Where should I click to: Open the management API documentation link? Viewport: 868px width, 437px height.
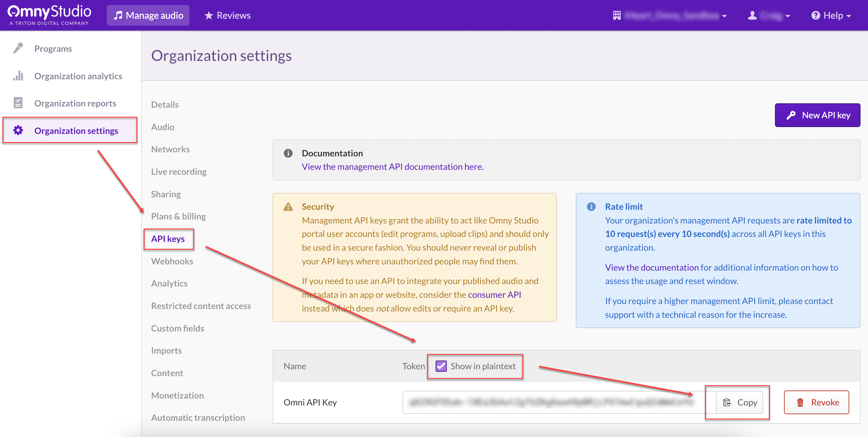coord(392,167)
